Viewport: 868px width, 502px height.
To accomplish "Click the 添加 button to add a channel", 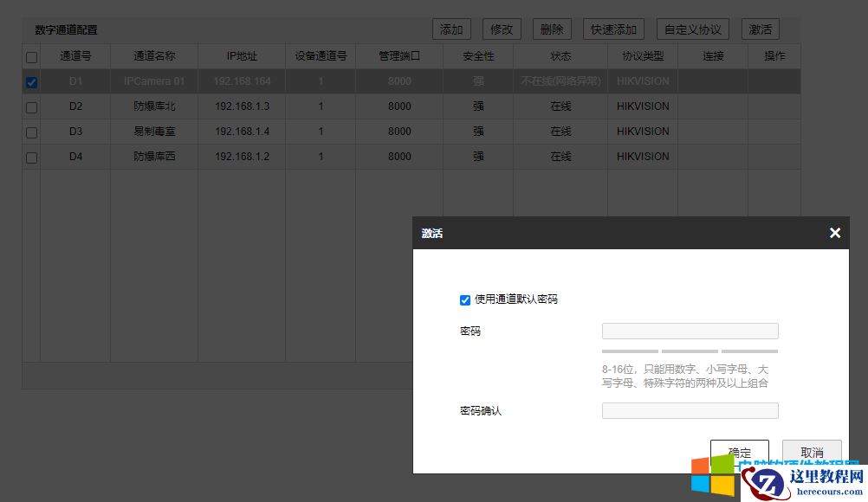I will pos(450,29).
